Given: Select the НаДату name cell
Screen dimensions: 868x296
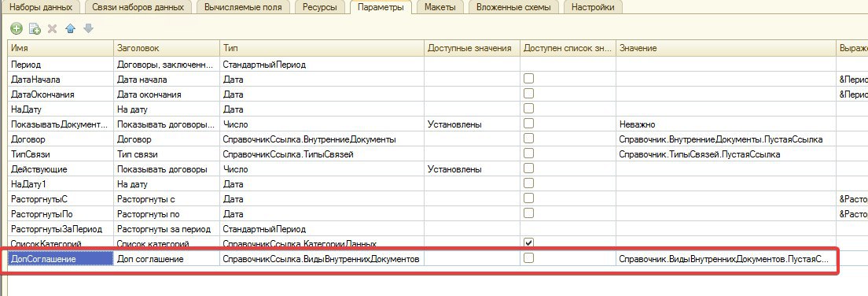Looking at the screenshot, I should (x=61, y=109).
